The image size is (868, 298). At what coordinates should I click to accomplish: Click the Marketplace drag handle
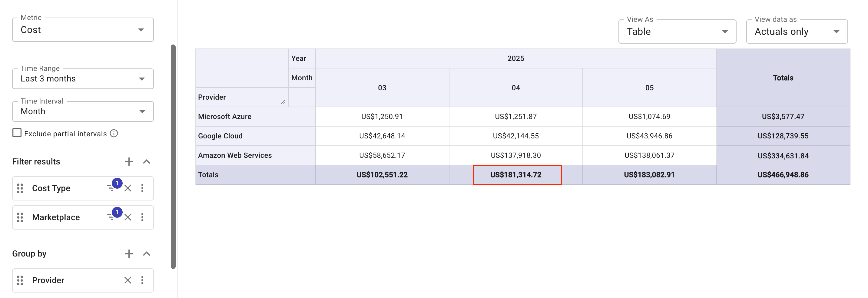[20, 217]
